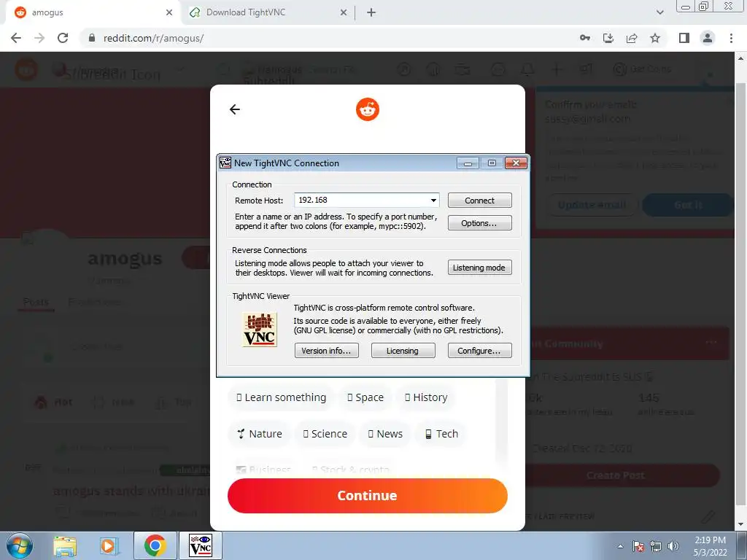Screen dimensions: 747x560
Task: Open the Configure settings button
Action: pyautogui.click(x=480, y=351)
